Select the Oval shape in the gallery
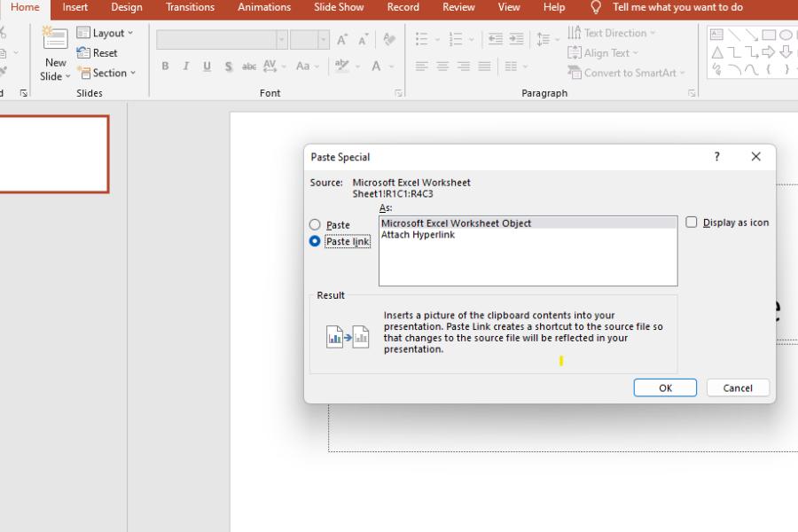The height and width of the screenshot is (532, 798). (x=786, y=35)
